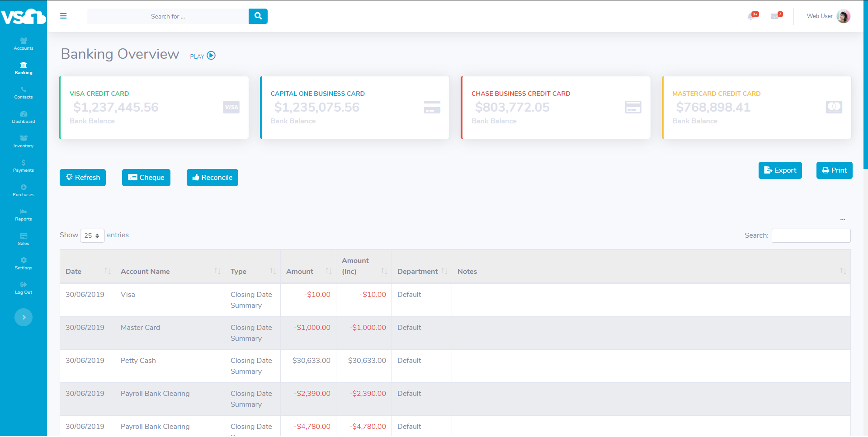This screenshot has width=868, height=437.
Task: Sort table by Department column
Action: click(422, 267)
